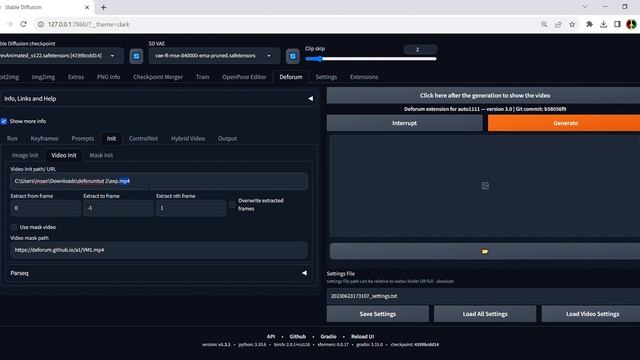Click the Load All Settings button
Viewport: 640px width, 360px height.
485,314
